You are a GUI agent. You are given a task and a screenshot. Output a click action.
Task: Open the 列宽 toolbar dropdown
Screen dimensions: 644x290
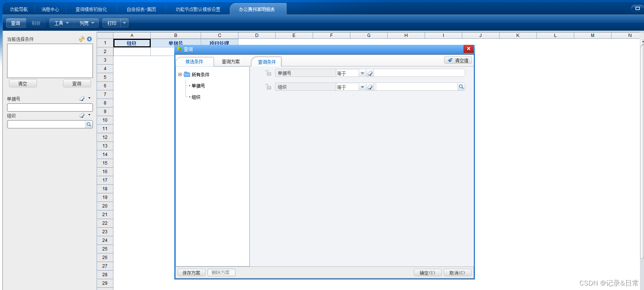click(x=87, y=23)
